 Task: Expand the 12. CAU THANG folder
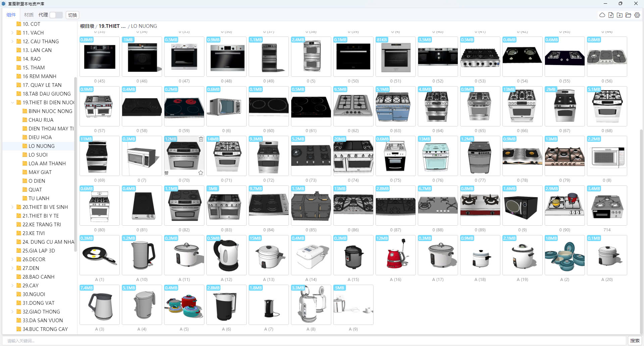coord(12,42)
